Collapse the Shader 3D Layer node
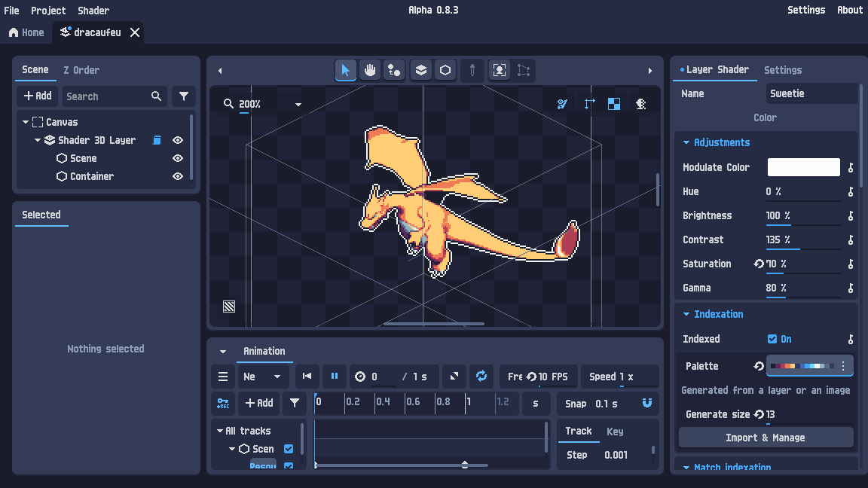868x488 pixels. coord(38,140)
